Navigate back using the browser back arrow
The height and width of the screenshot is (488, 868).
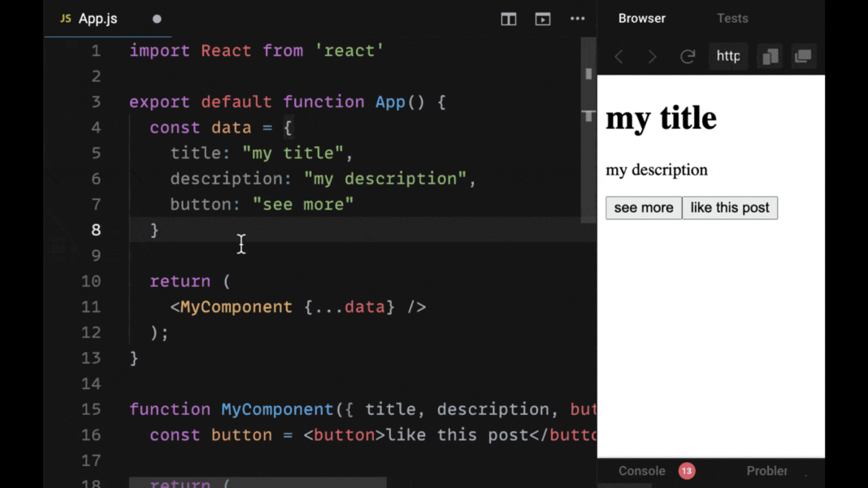tap(618, 56)
